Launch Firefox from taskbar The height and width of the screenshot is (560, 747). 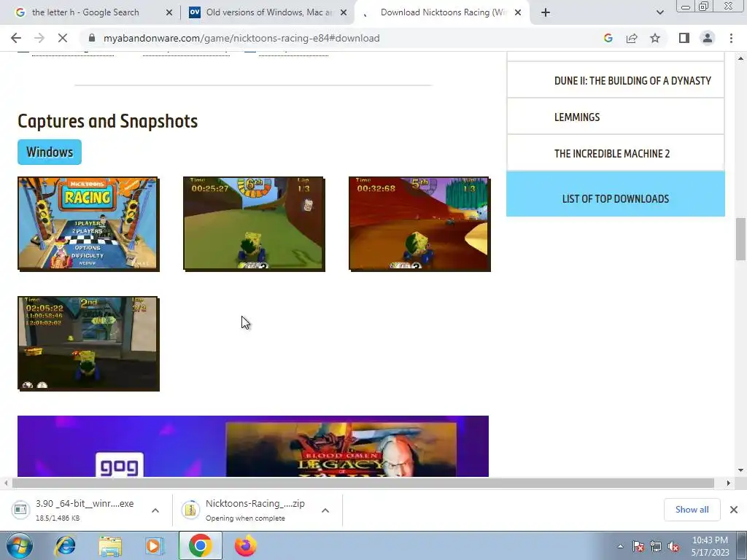(x=245, y=545)
